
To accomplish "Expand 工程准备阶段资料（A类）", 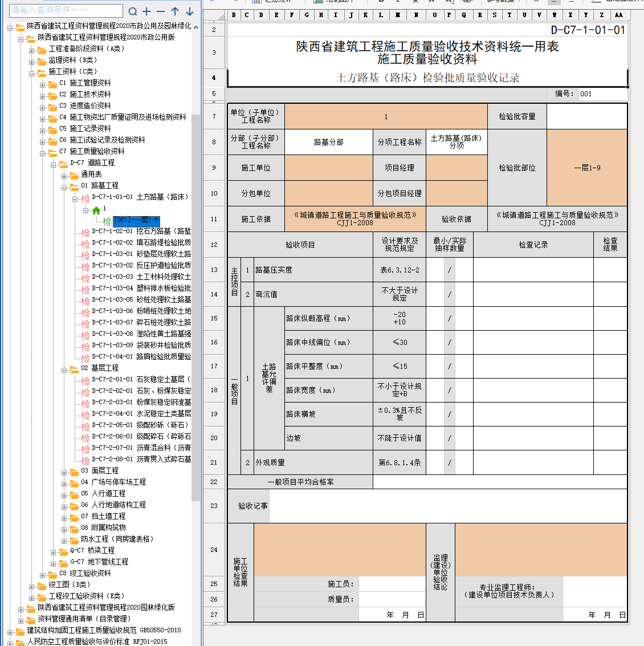I will point(32,51).
